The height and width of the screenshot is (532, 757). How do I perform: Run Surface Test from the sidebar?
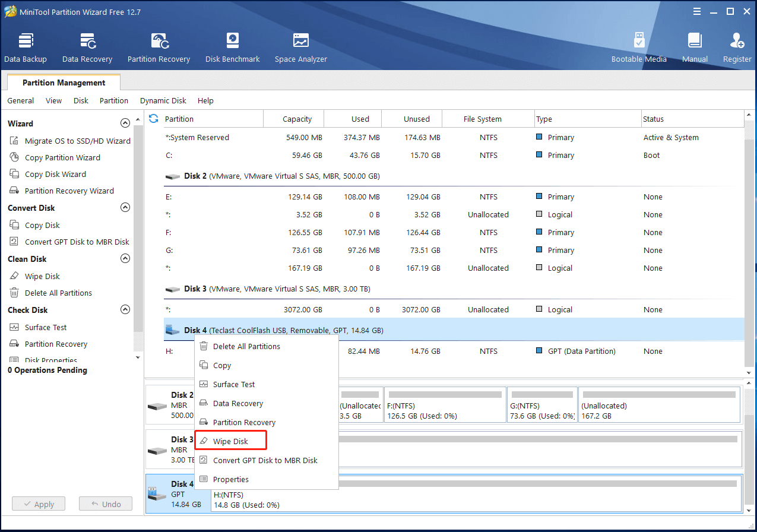[39, 327]
